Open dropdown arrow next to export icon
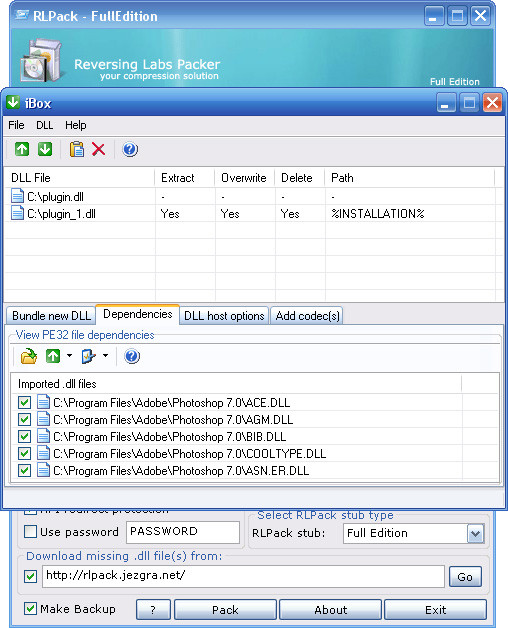This screenshot has height=628, width=508. (x=105, y=355)
